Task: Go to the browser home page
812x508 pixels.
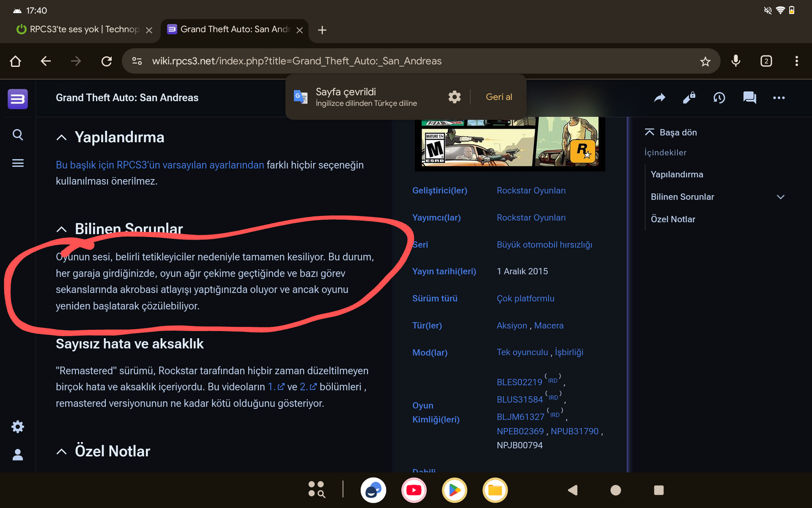Action: click(16, 61)
